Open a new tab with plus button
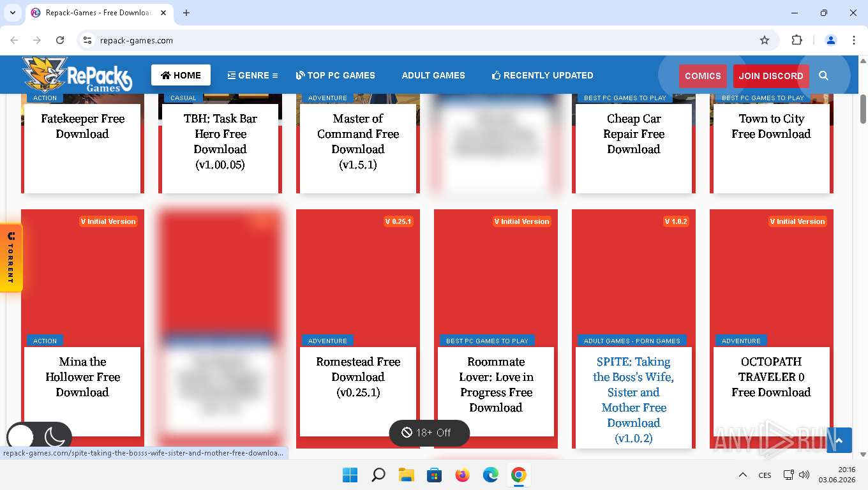 coord(186,13)
